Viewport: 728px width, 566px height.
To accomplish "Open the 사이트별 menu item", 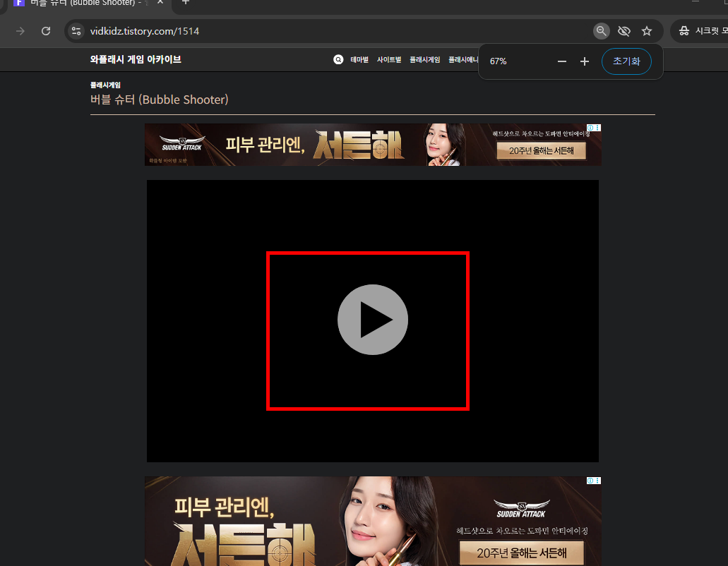I will pos(389,59).
